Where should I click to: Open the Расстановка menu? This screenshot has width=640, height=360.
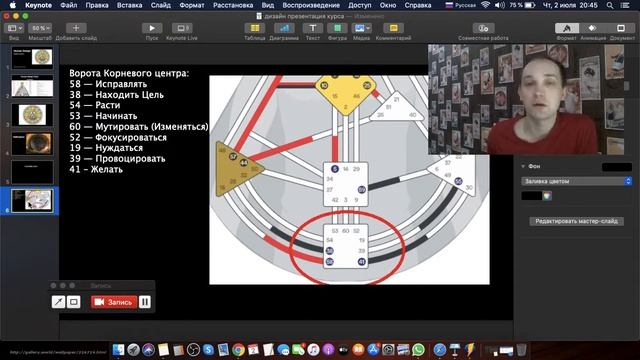click(233, 5)
